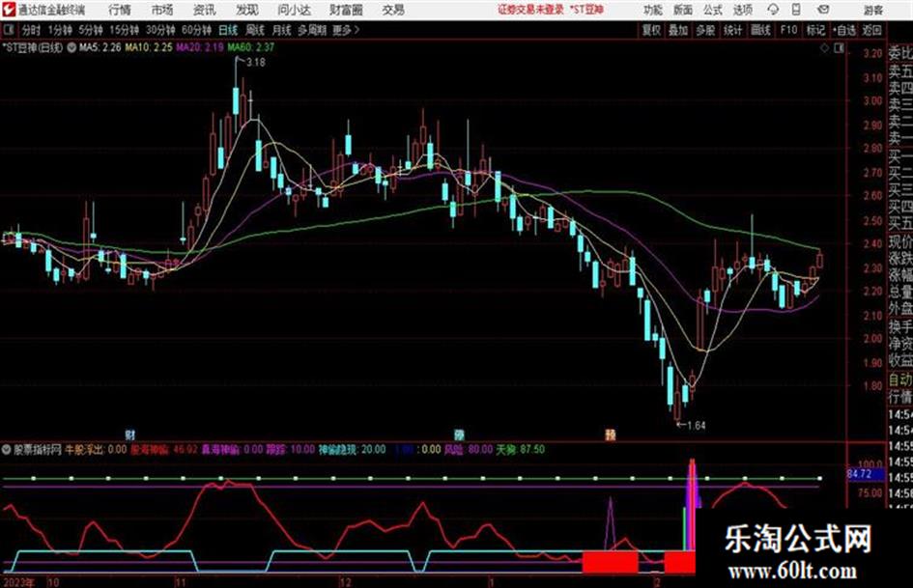Viewport: 913px width, 588px height.
Task: Switch to the 60分钟 period tab
Action: (196, 30)
